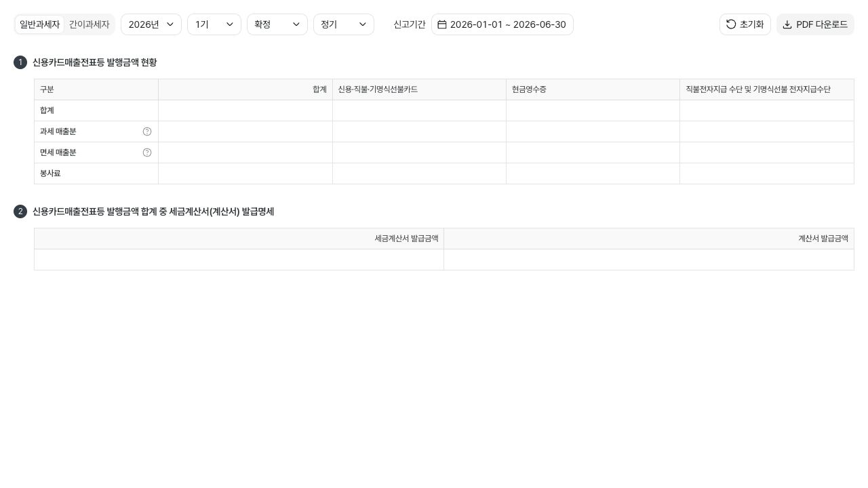
Task: Click 현금영수증 cell in 과세 매출분 row
Action: click(593, 131)
